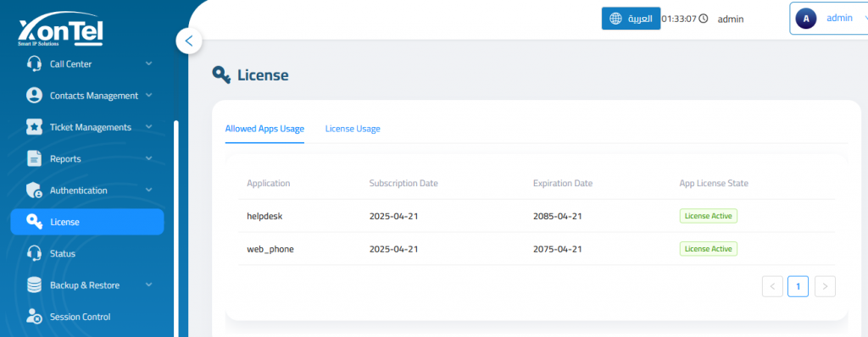Click the Authentication shield icon
The height and width of the screenshot is (337, 868).
click(x=34, y=191)
